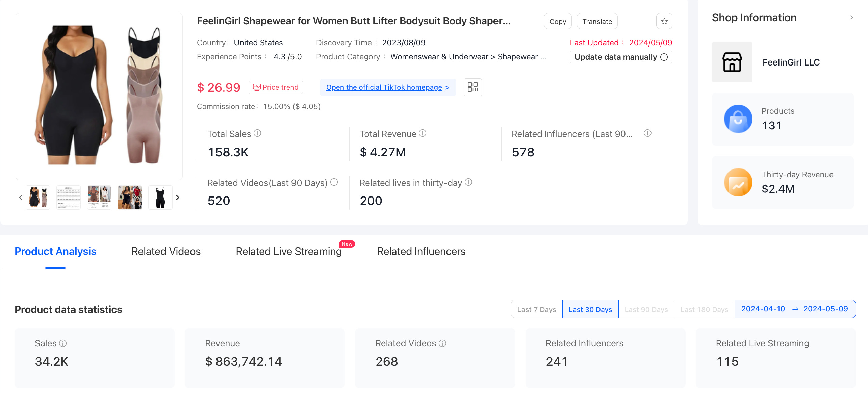Click the orange Thirty-day Revenue chart icon

[738, 182]
